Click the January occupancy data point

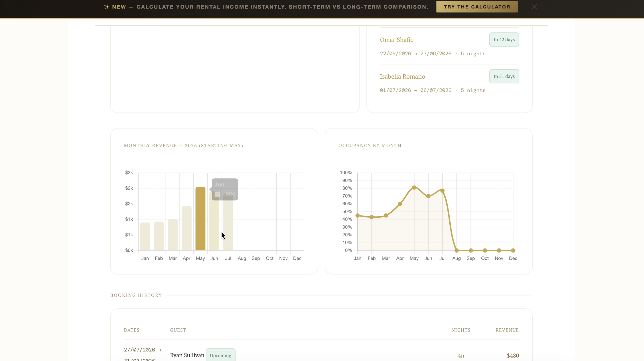358,216
